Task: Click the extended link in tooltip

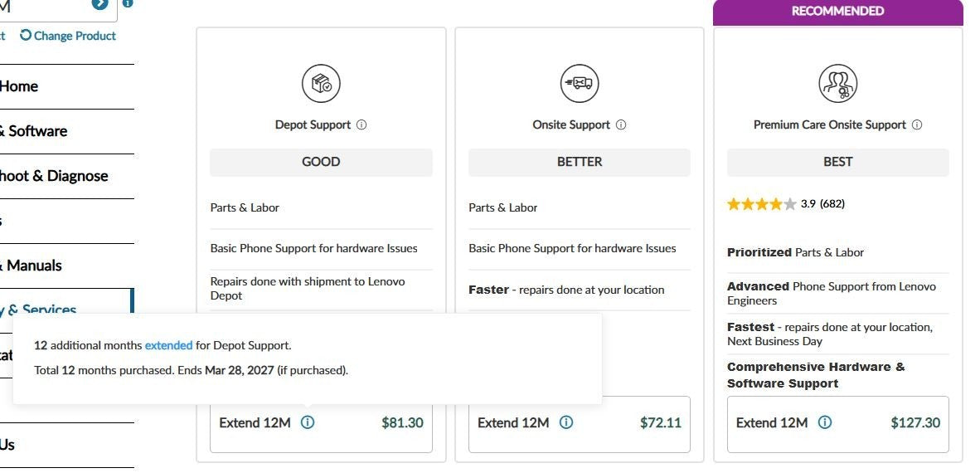Action: click(x=169, y=345)
